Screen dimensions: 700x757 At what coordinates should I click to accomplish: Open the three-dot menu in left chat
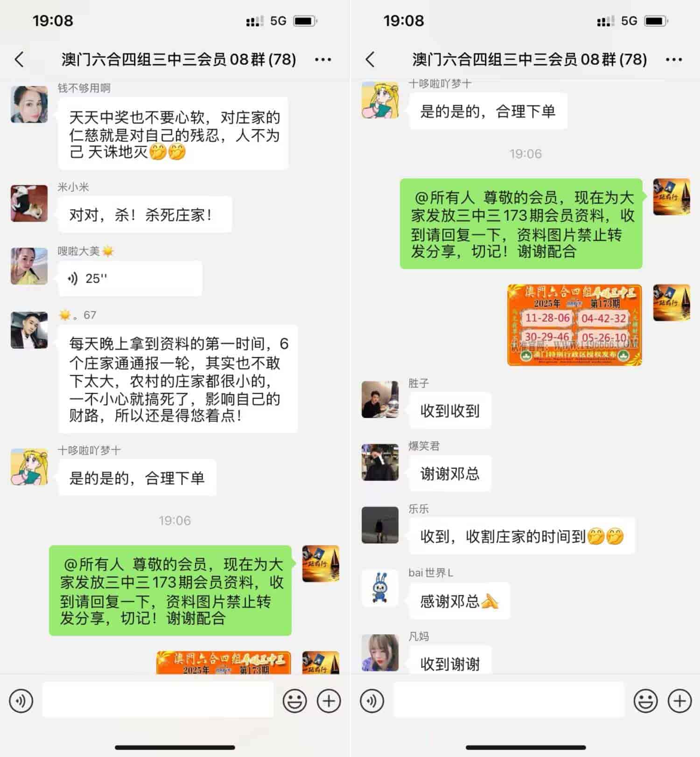(323, 59)
